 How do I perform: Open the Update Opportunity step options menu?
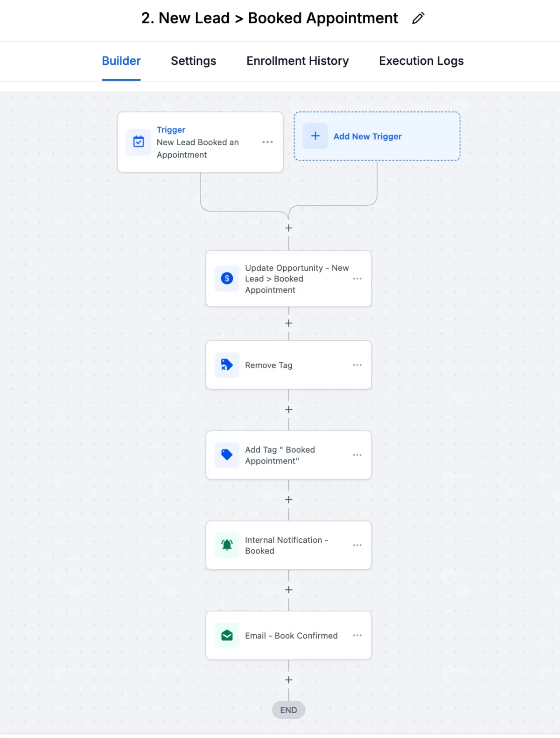(x=357, y=279)
